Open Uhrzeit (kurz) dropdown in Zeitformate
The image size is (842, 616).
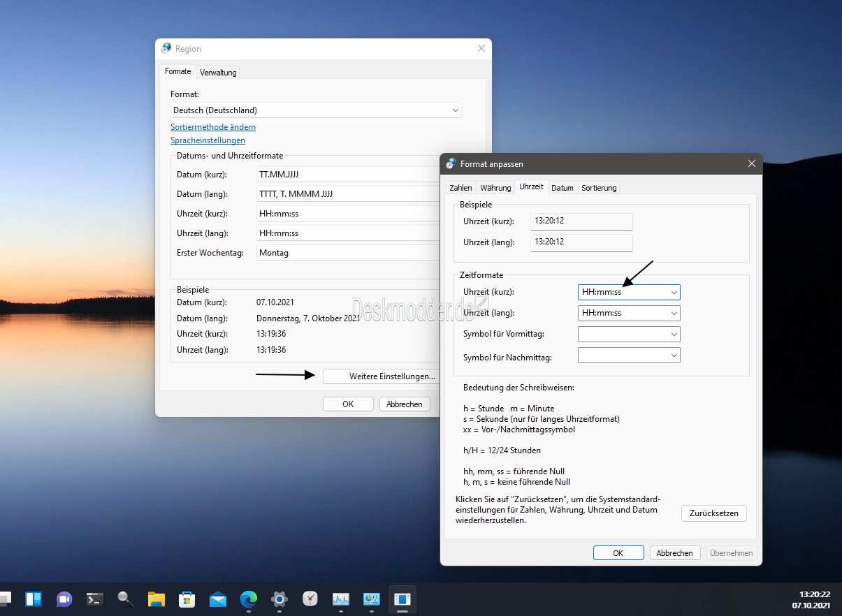629,292
